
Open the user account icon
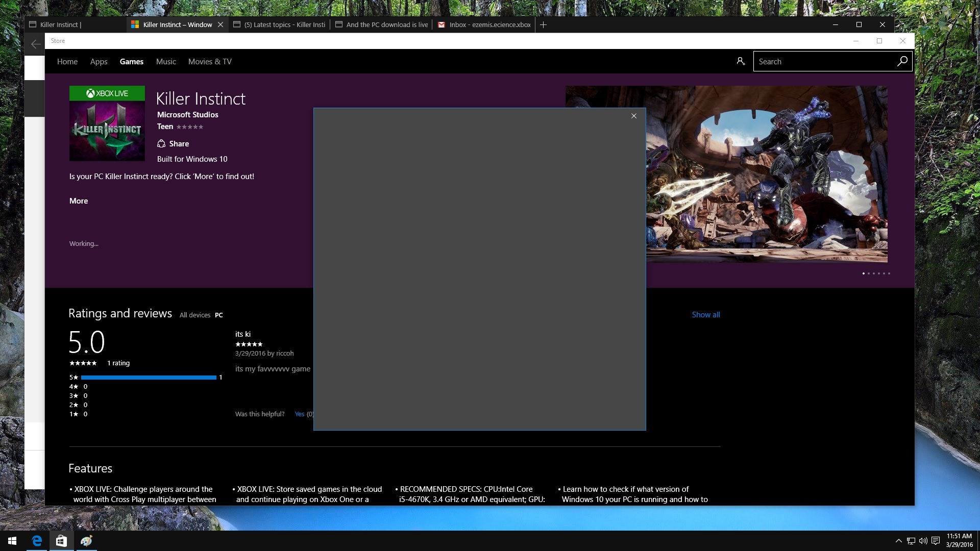point(741,61)
